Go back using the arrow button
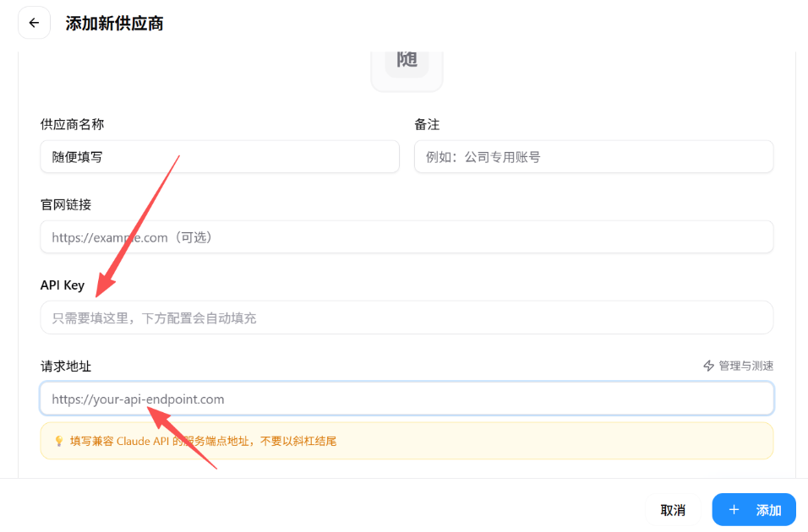The image size is (808, 532). [34, 23]
